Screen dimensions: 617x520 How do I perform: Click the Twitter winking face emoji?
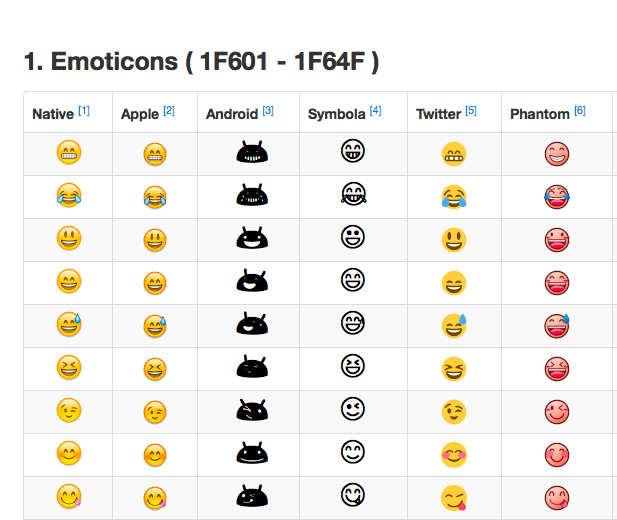[x=454, y=411]
